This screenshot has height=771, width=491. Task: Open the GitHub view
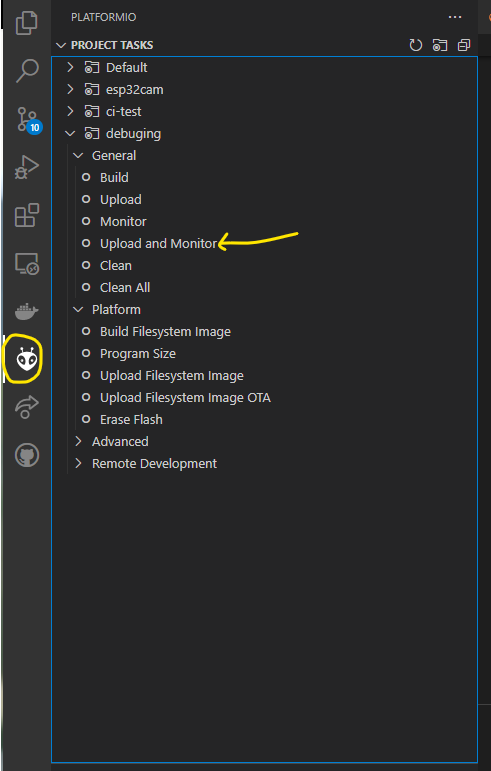tap(27, 455)
